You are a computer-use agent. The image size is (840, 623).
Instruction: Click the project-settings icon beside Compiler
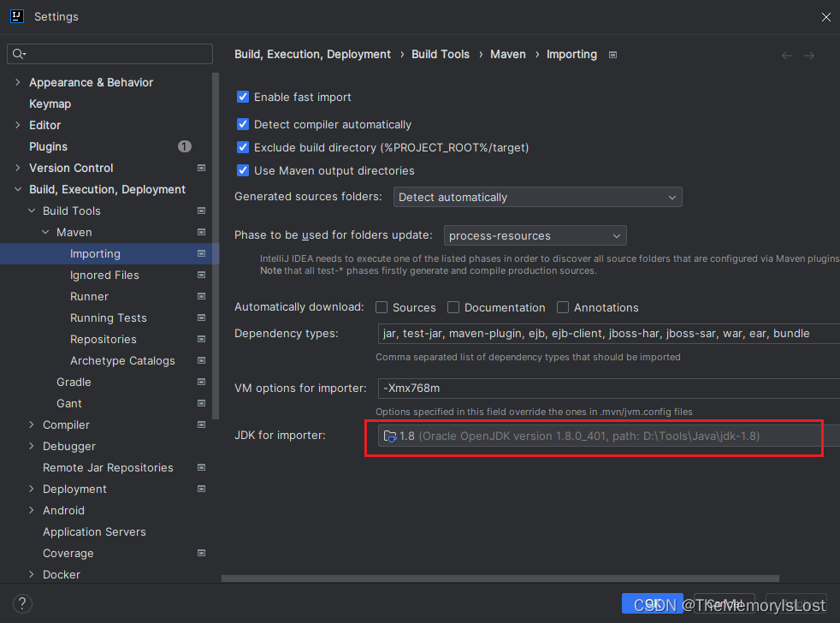click(201, 424)
